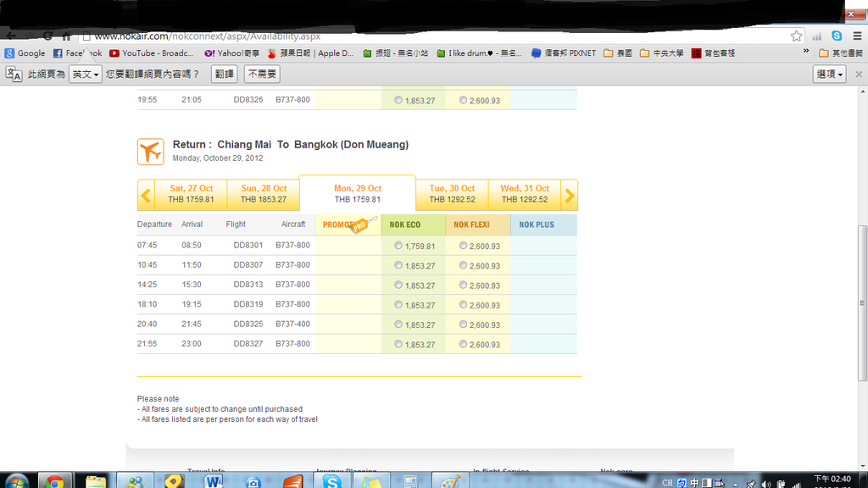
Task: Open the YouTube bookmark
Action: click(151, 53)
